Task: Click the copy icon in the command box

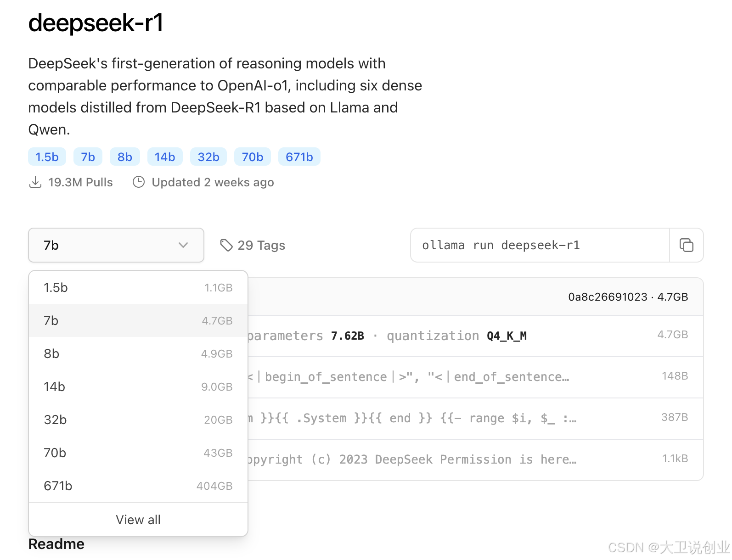Action: pyautogui.click(x=686, y=245)
